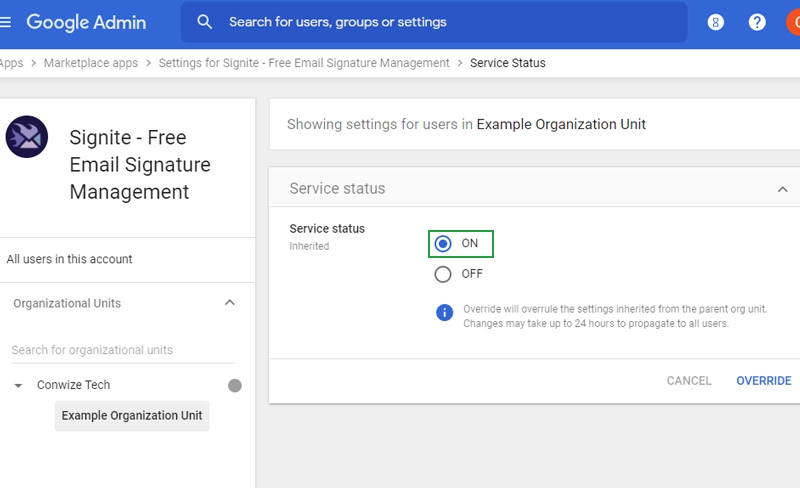The width and height of the screenshot is (800, 488).
Task: Click the gray status dot beside Conwize Tech
Action: coord(235,385)
